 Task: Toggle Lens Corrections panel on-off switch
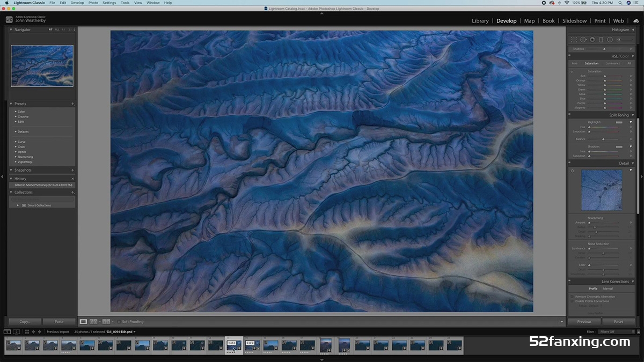coord(569,282)
